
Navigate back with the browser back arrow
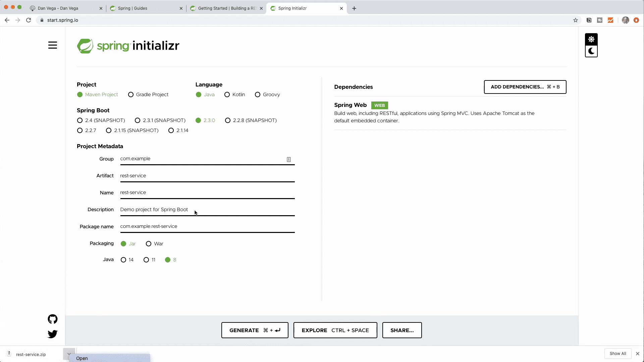(7, 20)
